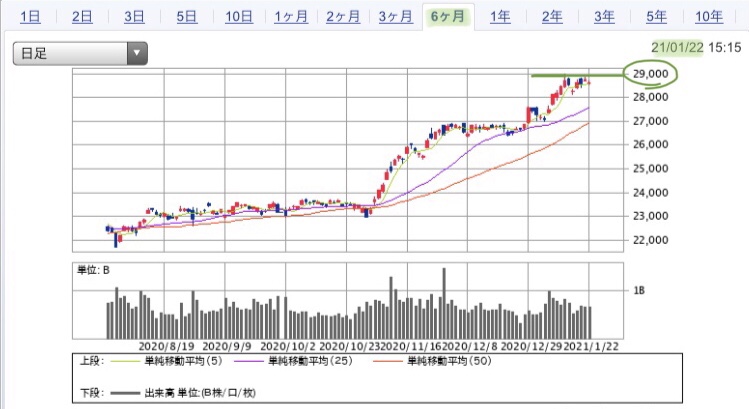Click the 単位: B volume unit label

click(x=93, y=270)
